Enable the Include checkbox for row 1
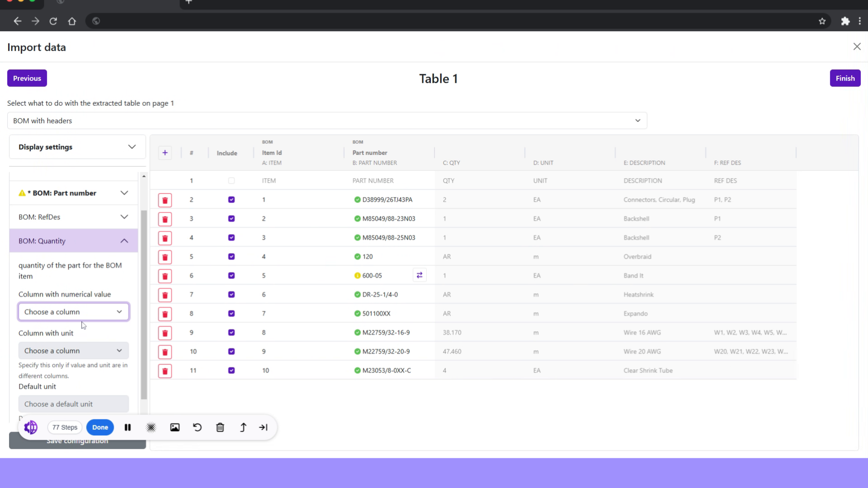The height and width of the screenshot is (488, 868). [231, 180]
